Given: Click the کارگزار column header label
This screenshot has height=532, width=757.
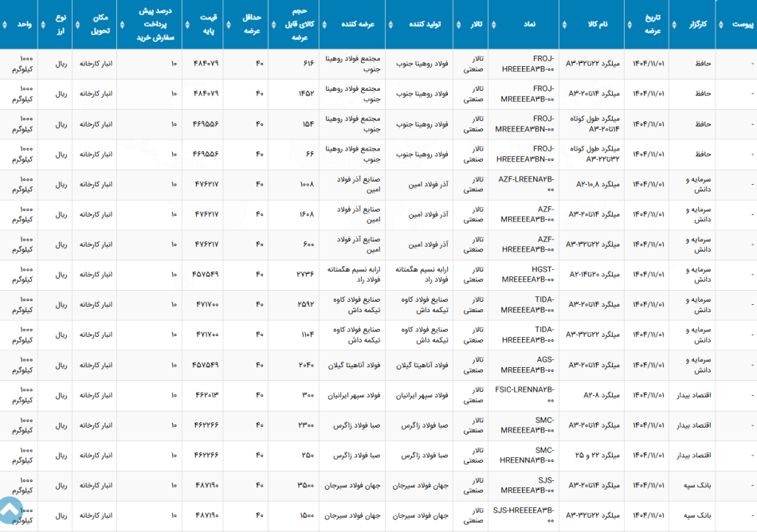Looking at the screenshot, I should tap(698, 24).
